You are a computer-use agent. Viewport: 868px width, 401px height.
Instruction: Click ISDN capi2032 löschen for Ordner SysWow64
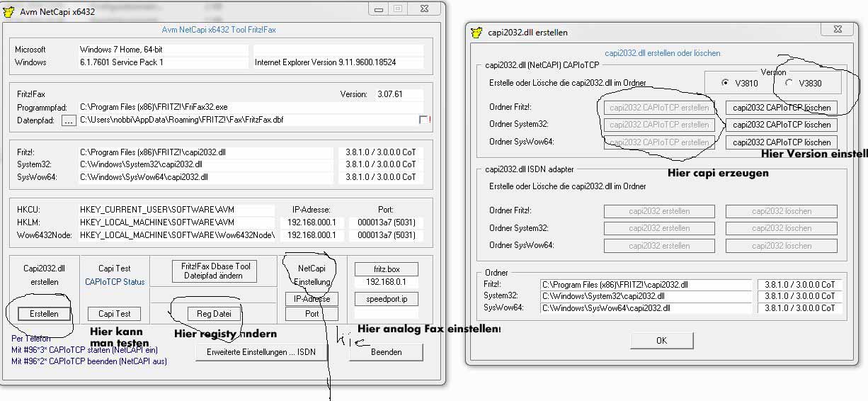click(x=781, y=246)
